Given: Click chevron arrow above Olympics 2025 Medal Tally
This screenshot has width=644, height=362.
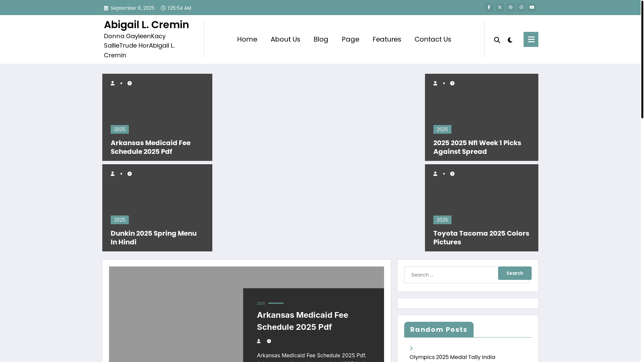Looking at the screenshot, I should pyautogui.click(x=411, y=348).
